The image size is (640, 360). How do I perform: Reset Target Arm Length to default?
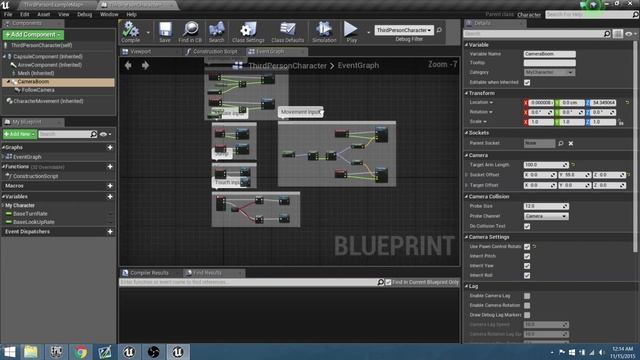(573, 164)
